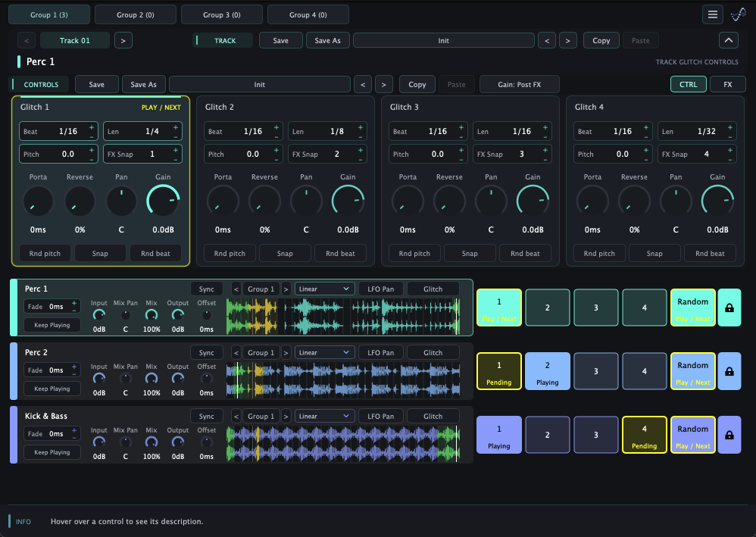
Task: Click next group arrow on Kick & Bass row
Action: coord(286,417)
